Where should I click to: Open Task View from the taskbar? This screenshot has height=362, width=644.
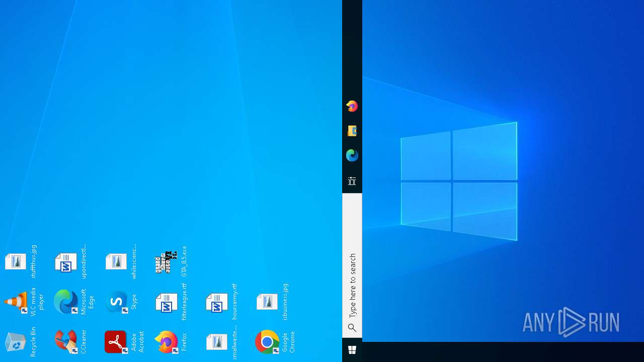(x=352, y=181)
